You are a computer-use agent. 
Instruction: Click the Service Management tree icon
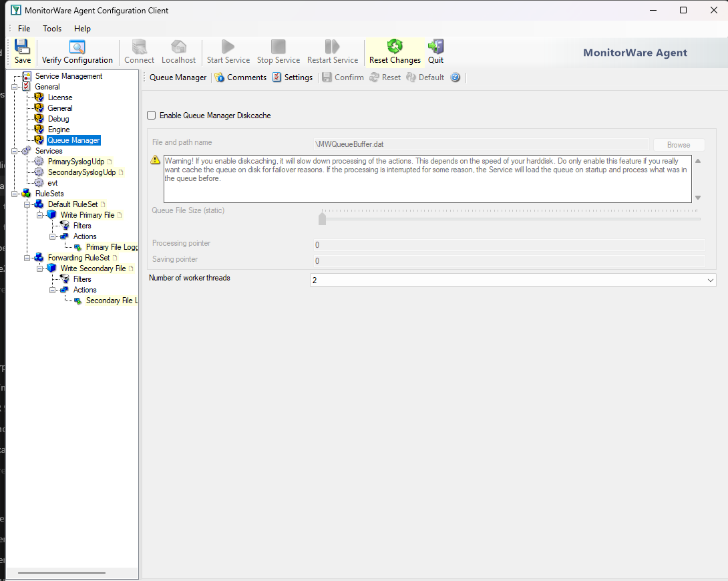(x=27, y=76)
